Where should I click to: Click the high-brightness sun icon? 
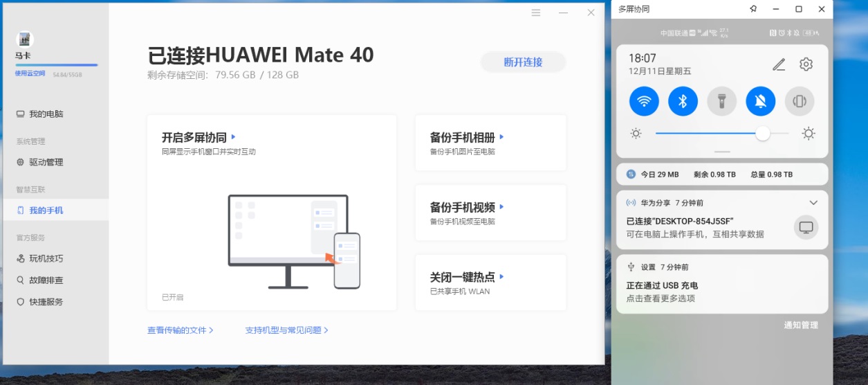pyautogui.click(x=809, y=134)
